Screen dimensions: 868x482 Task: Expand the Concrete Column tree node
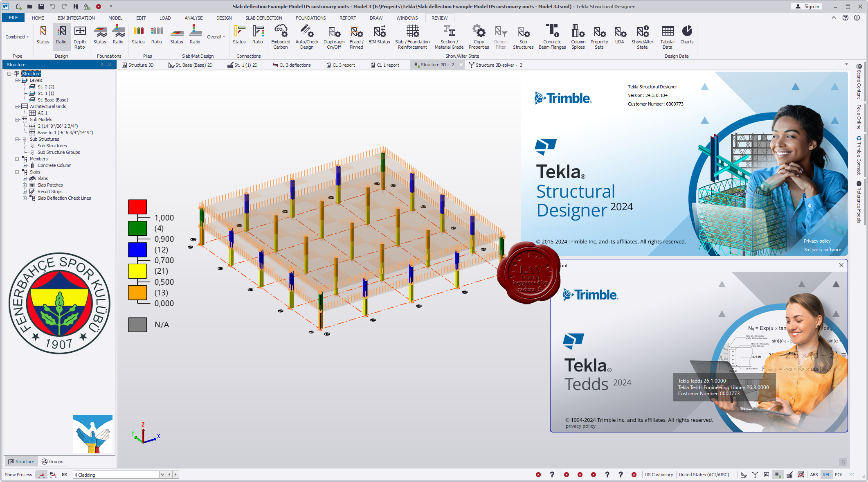(25, 165)
